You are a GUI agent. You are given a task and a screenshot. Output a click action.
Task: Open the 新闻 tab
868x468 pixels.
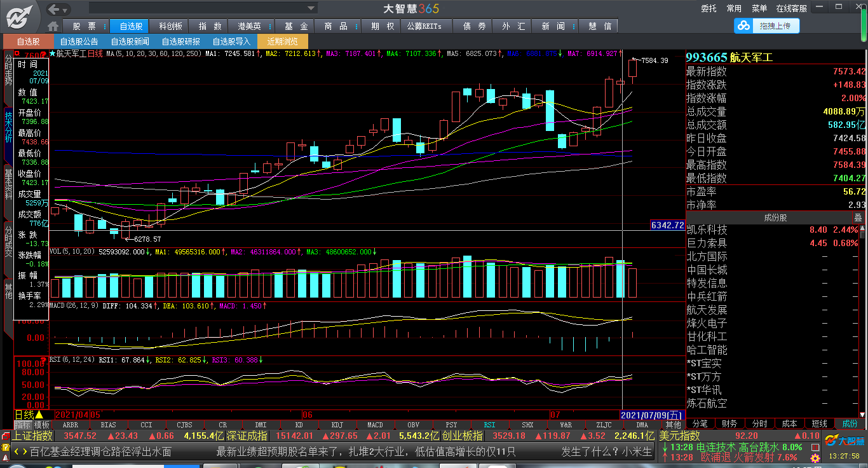553,26
